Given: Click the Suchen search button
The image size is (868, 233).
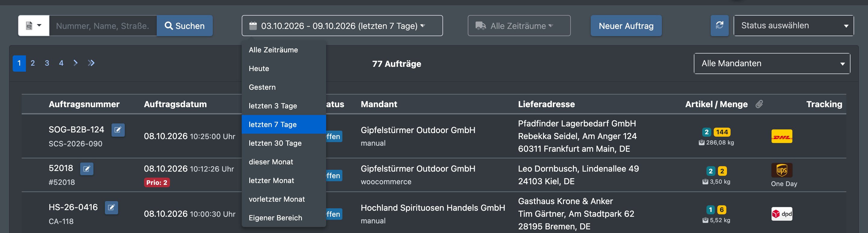Looking at the screenshot, I should pos(185,26).
